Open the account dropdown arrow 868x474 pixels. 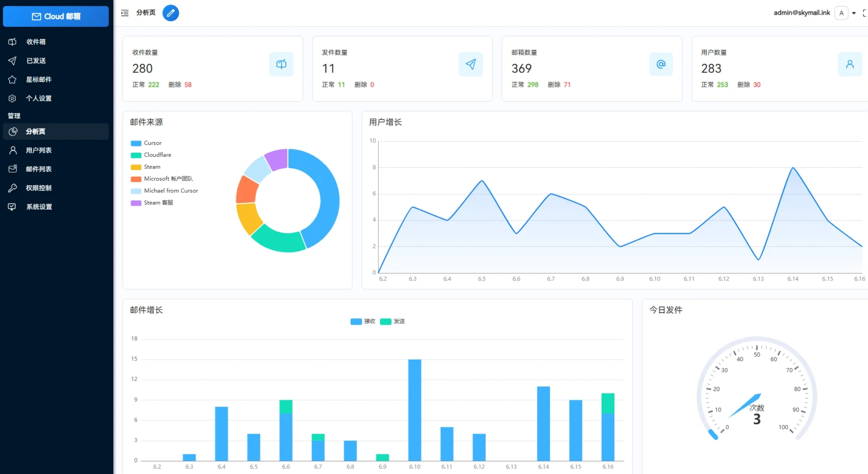[x=854, y=13]
